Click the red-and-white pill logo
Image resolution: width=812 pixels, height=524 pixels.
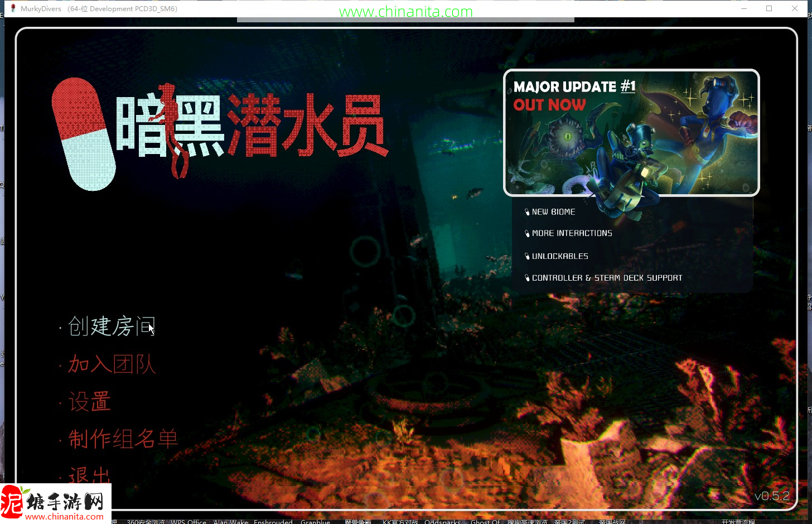point(84,134)
